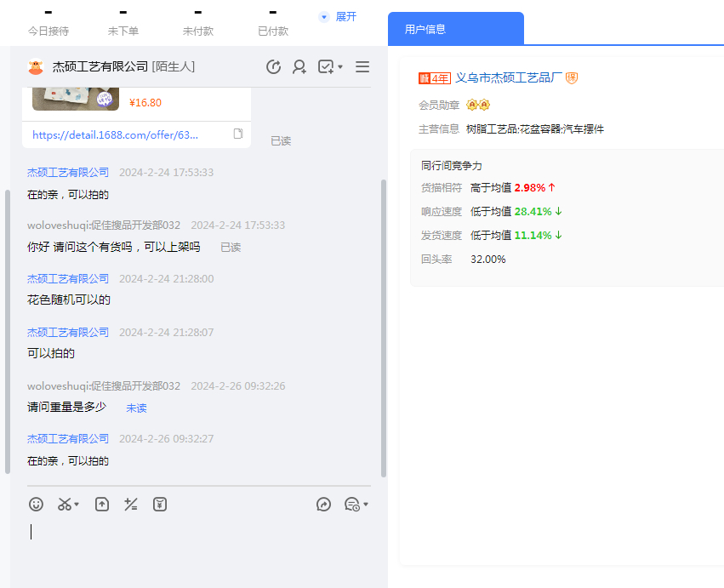Viewport: 724px width, 588px height.
Task: Click the file upload icon in toolbar
Action: 102,505
